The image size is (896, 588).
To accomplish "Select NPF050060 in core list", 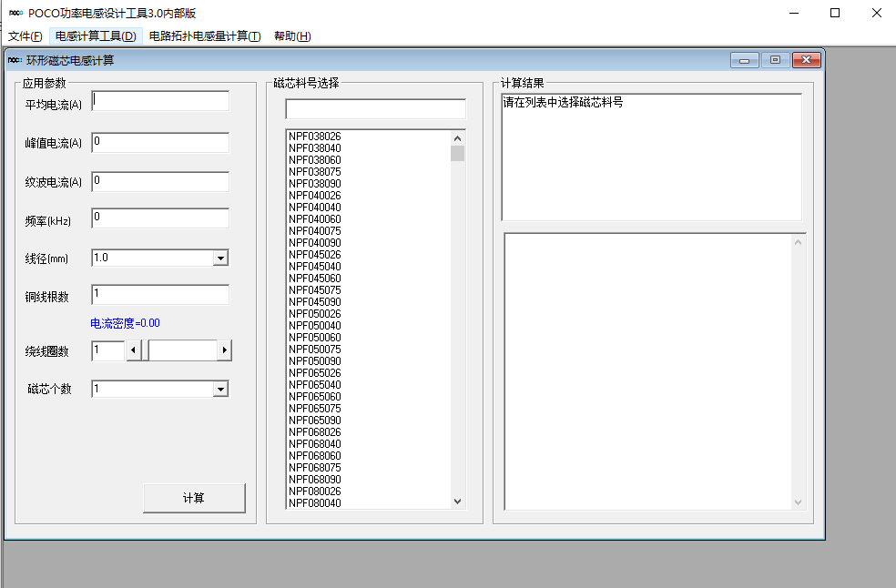I will click(369, 337).
